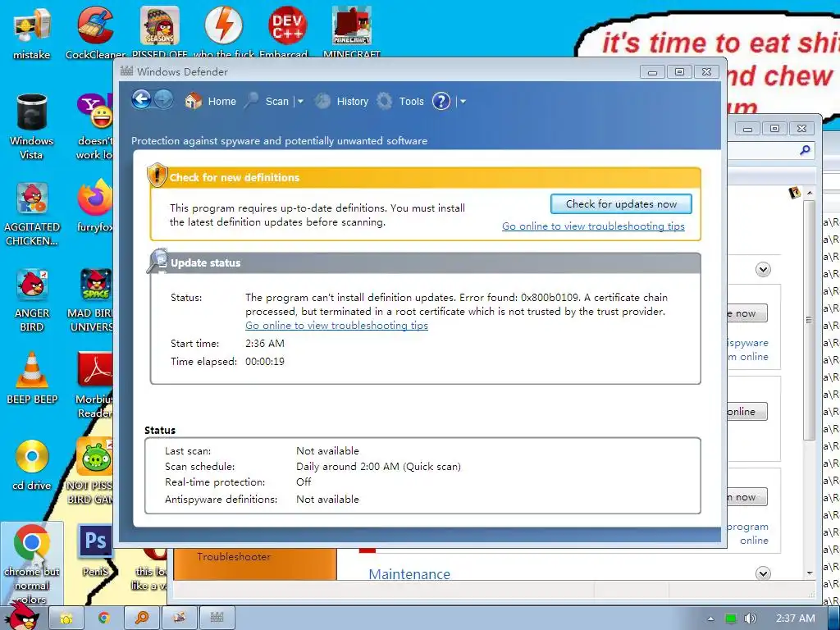Viewport: 840px width, 630px height.
Task: Open the volume speaker tray icon
Action: (750, 619)
